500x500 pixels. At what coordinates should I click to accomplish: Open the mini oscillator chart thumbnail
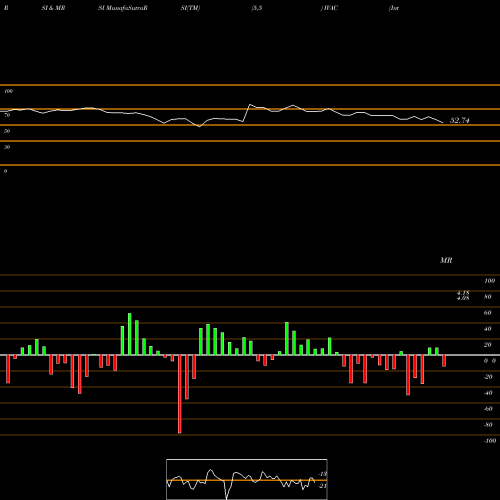point(247,479)
